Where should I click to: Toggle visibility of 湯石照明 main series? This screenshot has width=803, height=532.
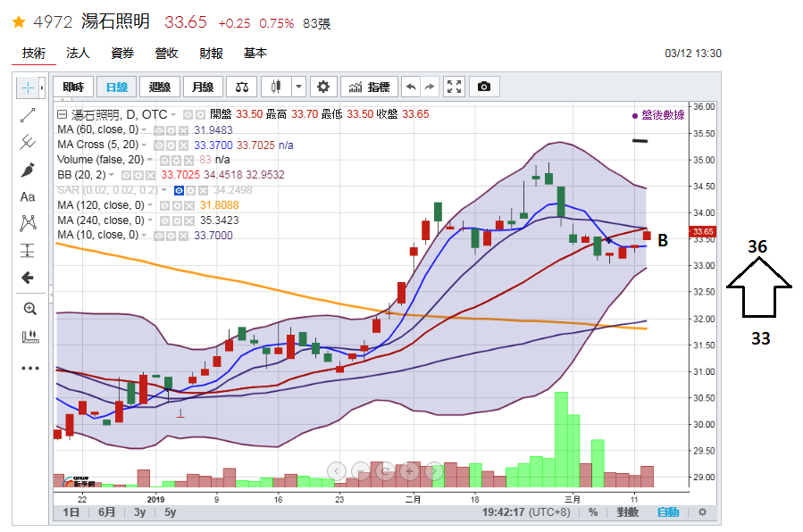[x=188, y=114]
